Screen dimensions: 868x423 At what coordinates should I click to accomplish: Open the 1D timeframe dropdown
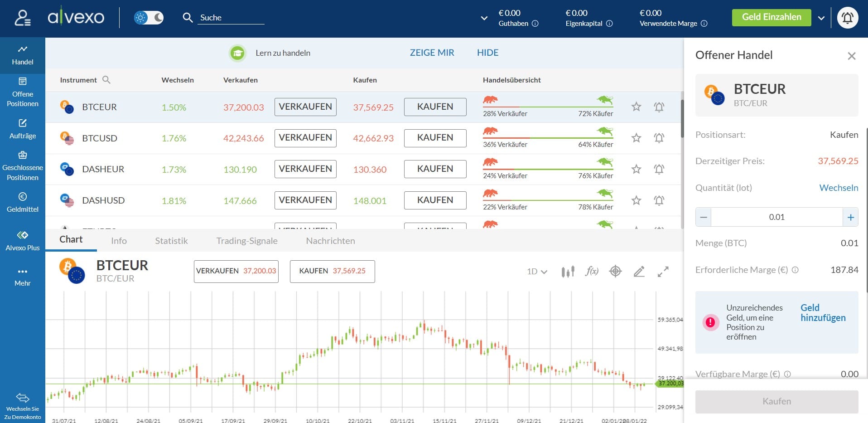[537, 272]
